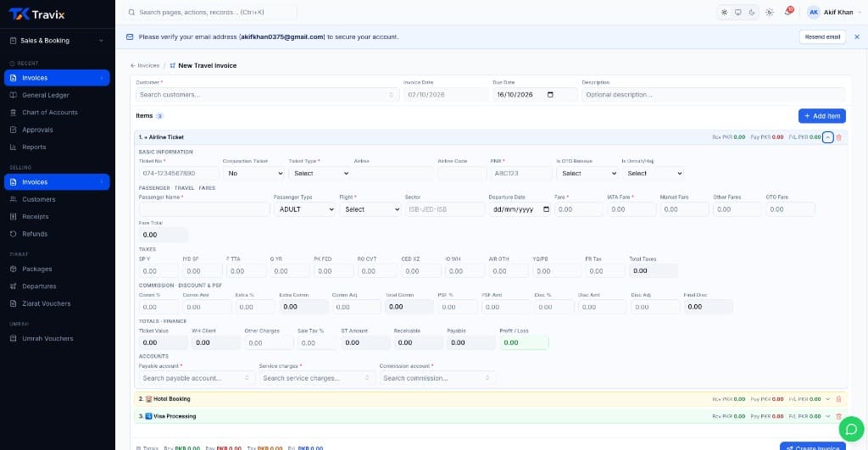868x450 pixels.
Task: Click the Packages sidebar icon
Action: click(14, 269)
